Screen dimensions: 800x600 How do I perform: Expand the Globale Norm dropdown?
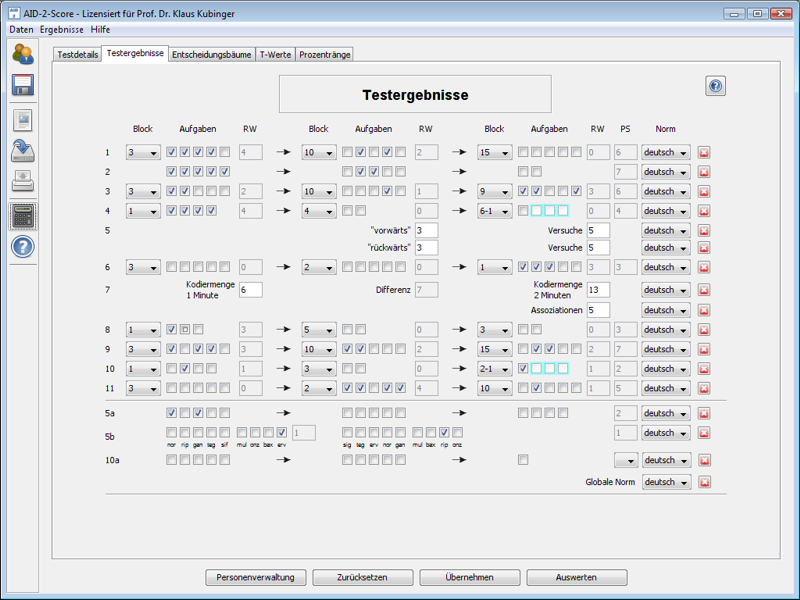[x=666, y=483]
